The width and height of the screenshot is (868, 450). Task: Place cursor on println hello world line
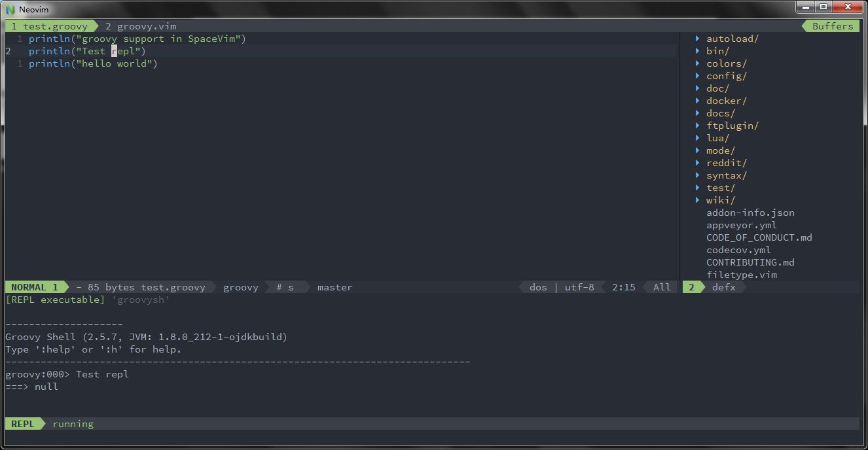93,63
